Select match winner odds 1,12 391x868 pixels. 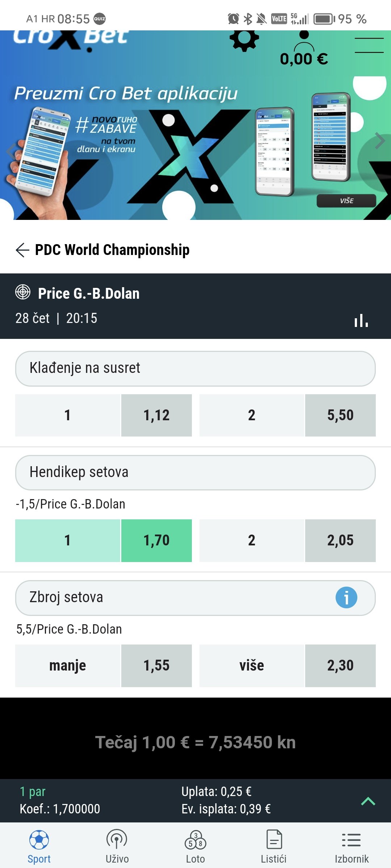pos(156,415)
